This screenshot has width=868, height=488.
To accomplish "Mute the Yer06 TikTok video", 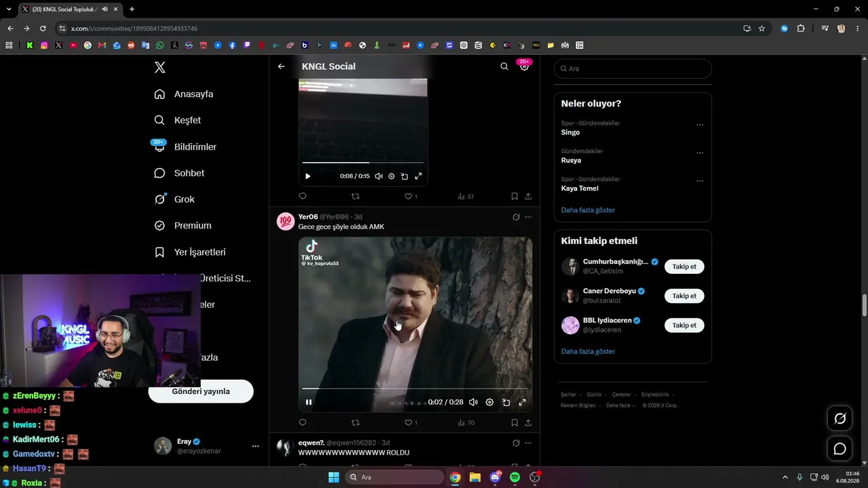I will (473, 402).
